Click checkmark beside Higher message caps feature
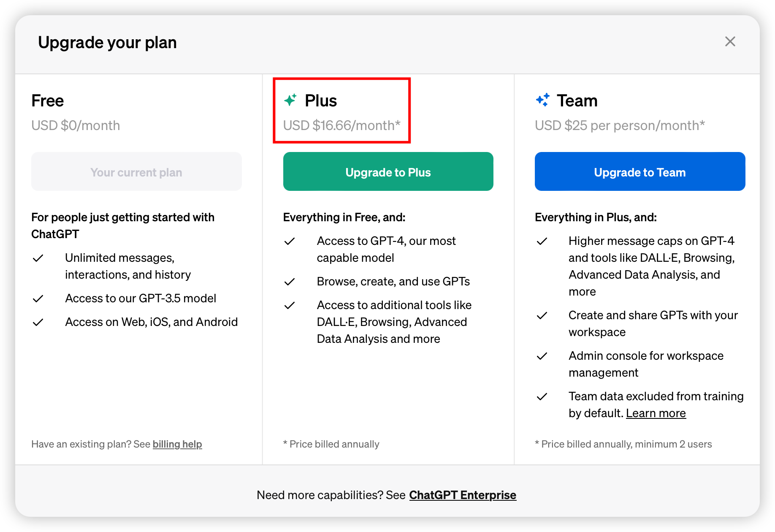 pos(542,241)
